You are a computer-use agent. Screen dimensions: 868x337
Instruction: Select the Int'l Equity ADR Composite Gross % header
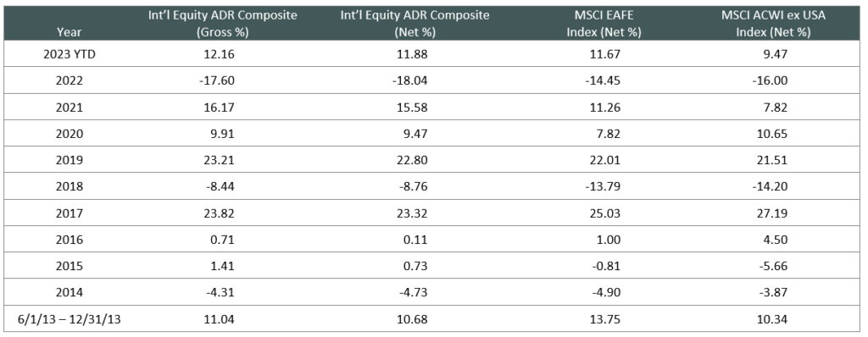[x=221, y=23]
